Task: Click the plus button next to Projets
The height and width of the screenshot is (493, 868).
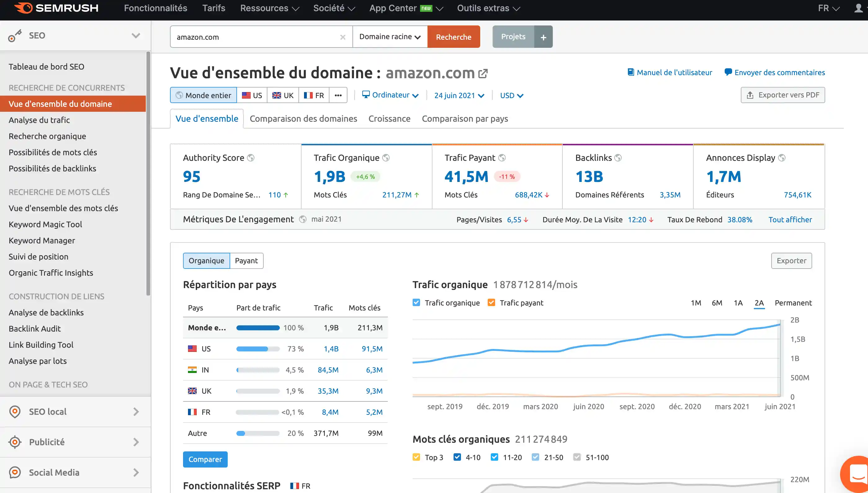Action: [x=543, y=37]
